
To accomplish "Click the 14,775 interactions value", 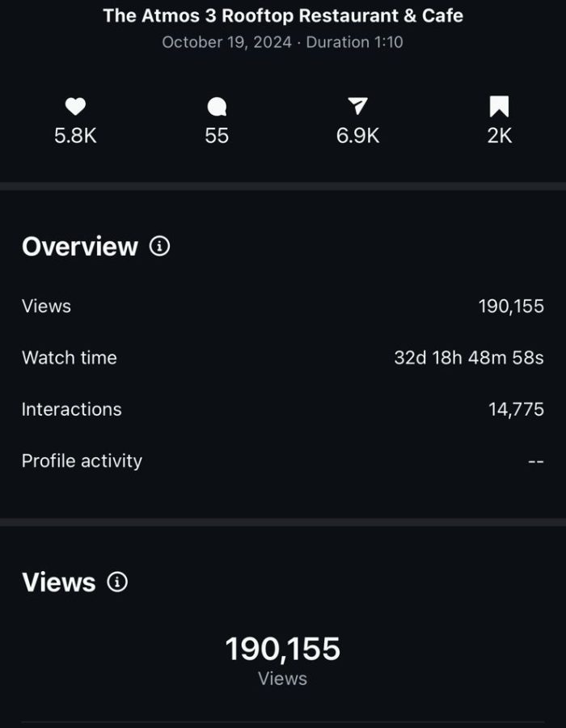I will [x=516, y=409].
